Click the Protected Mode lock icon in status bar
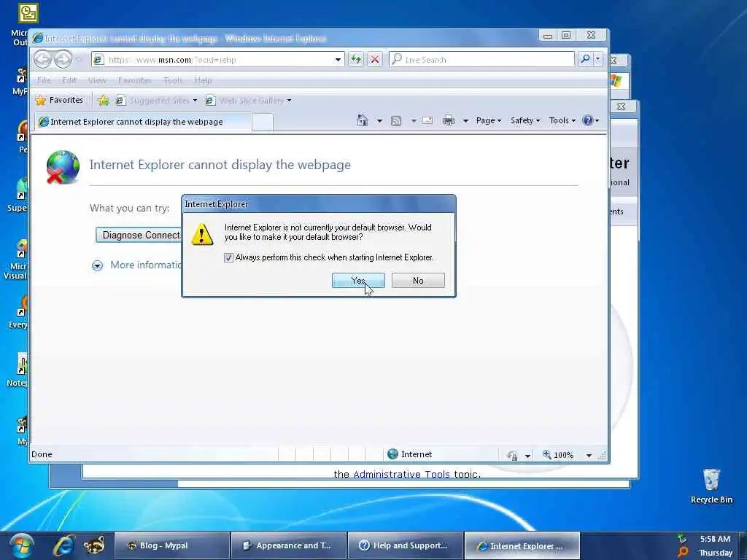This screenshot has width=747, height=560. (x=513, y=455)
